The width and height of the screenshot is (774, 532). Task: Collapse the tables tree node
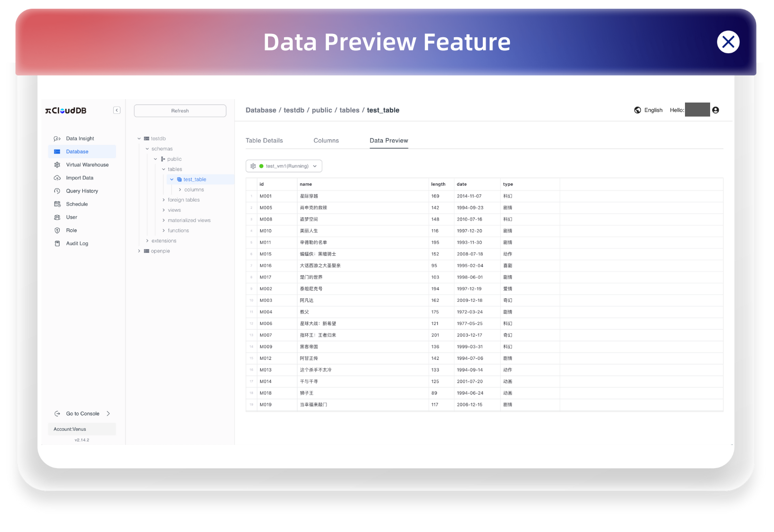pos(164,169)
